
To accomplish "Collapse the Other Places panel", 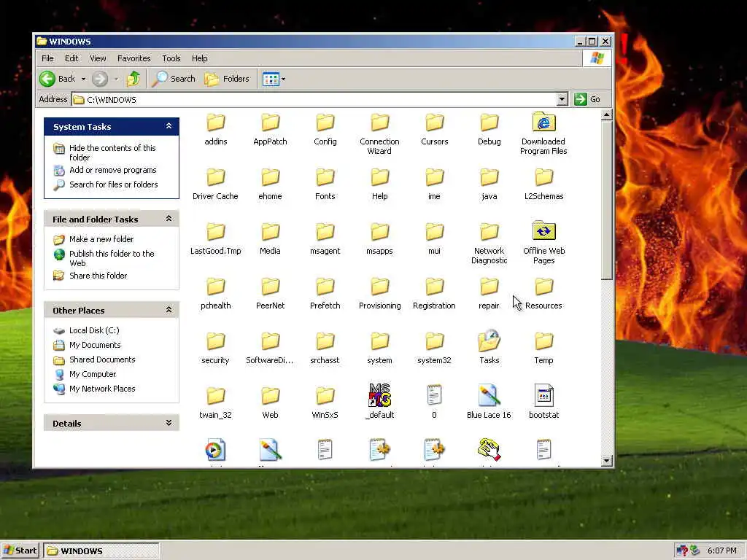I will coord(169,310).
